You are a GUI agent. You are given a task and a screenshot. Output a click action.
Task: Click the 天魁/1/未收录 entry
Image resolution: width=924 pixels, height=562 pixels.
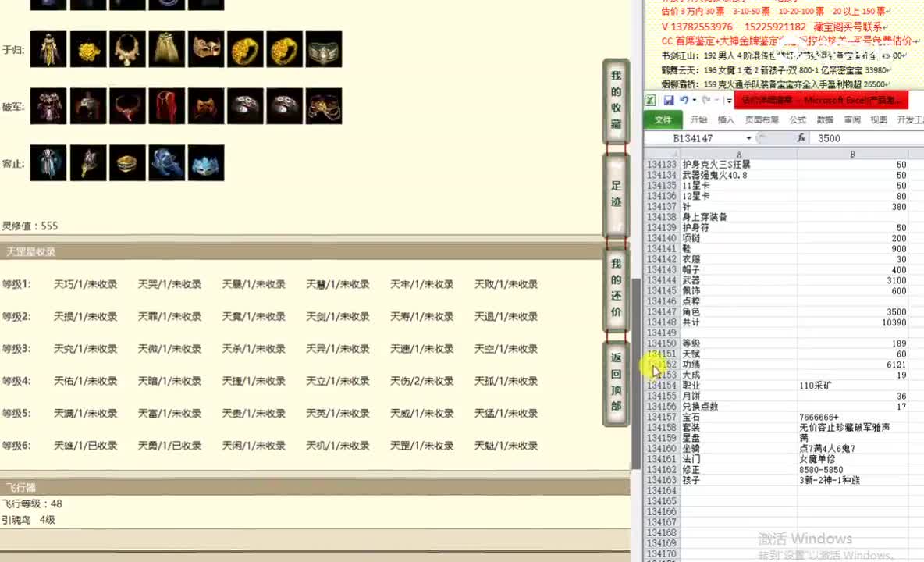506,446
